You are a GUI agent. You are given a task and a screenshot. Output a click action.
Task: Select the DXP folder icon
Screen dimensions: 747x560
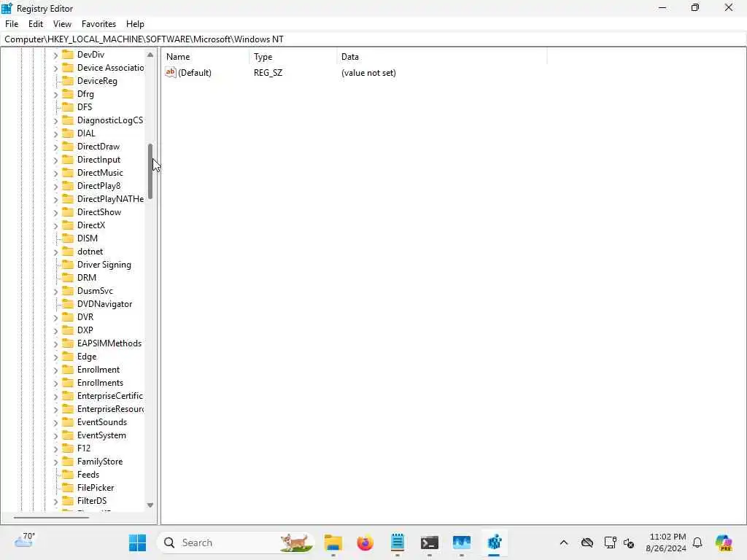coord(68,330)
